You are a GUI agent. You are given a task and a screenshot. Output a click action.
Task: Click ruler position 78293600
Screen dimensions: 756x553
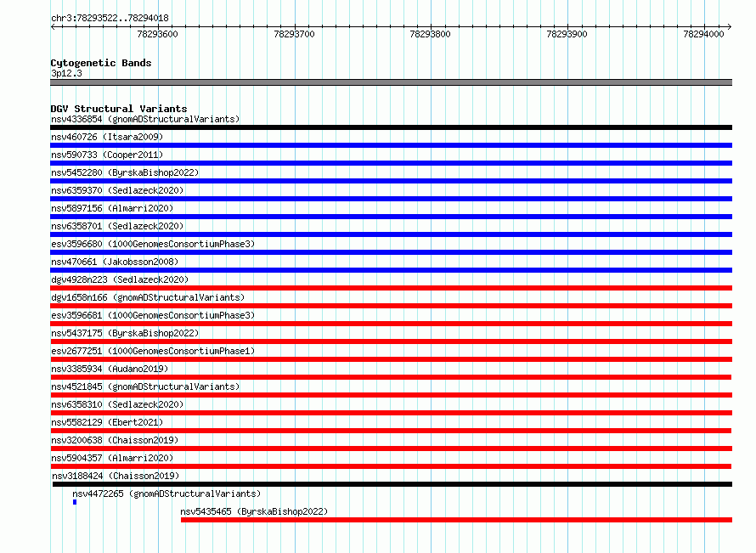coord(158,34)
